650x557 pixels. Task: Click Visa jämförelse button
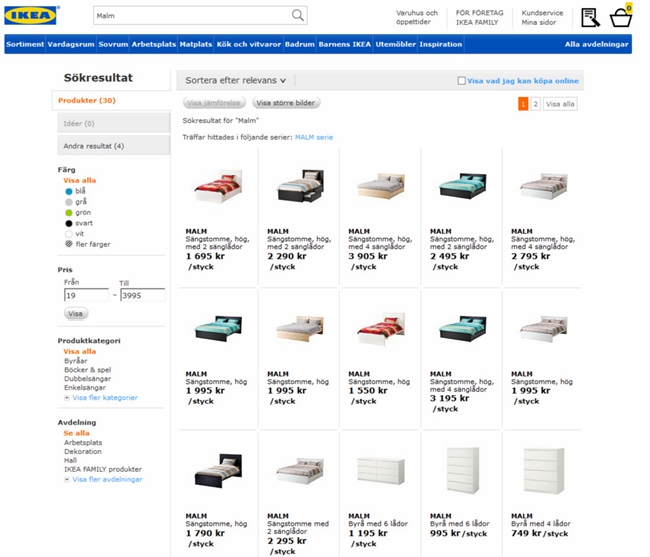214,103
